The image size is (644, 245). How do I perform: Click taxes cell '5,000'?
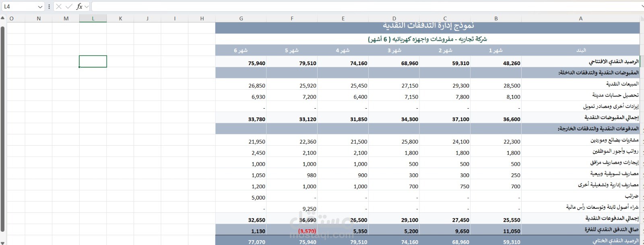(241, 196)
